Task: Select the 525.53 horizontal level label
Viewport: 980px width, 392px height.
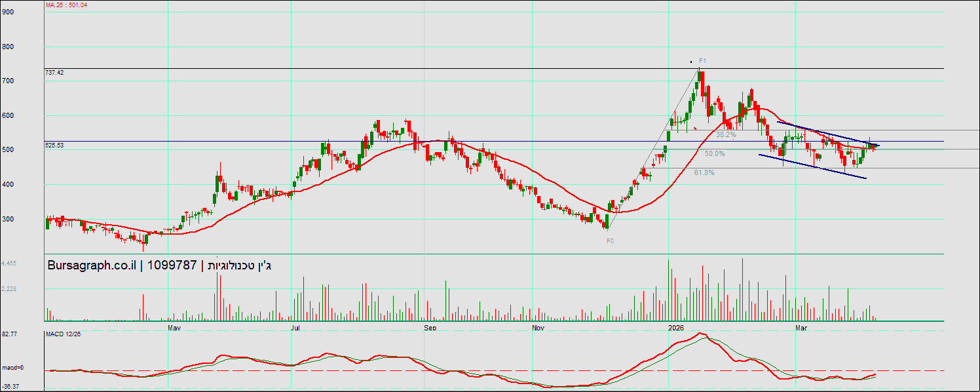Action: click(x=54, y=145)
